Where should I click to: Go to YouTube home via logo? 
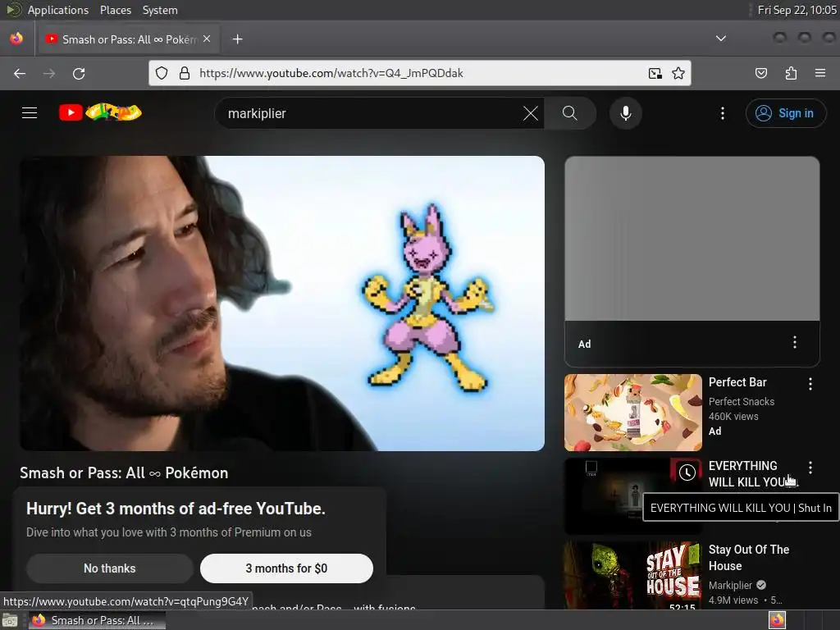100,112
